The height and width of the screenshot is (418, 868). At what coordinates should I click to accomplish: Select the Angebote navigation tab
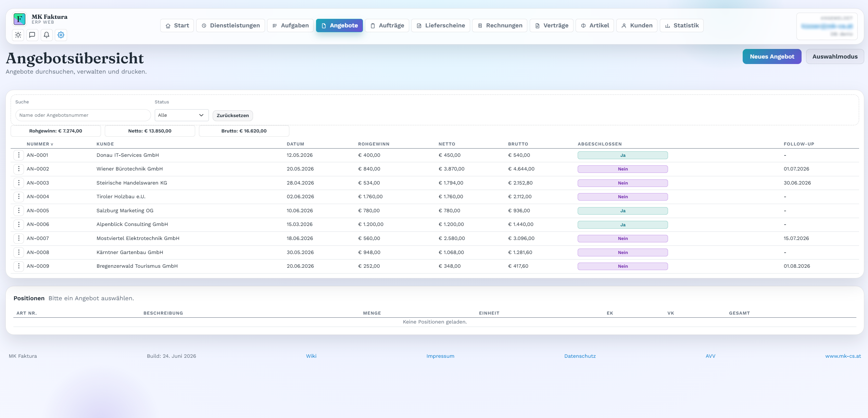[339, 26]
